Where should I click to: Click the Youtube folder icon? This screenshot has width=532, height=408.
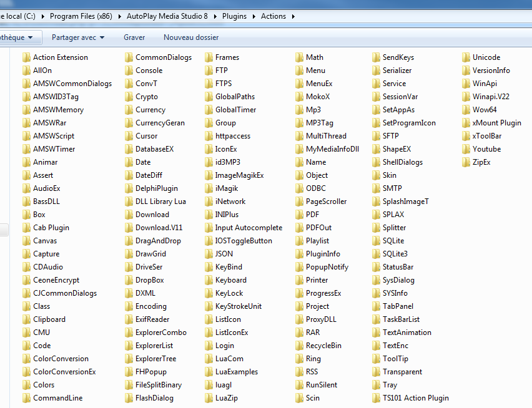[x=466, y=149]
